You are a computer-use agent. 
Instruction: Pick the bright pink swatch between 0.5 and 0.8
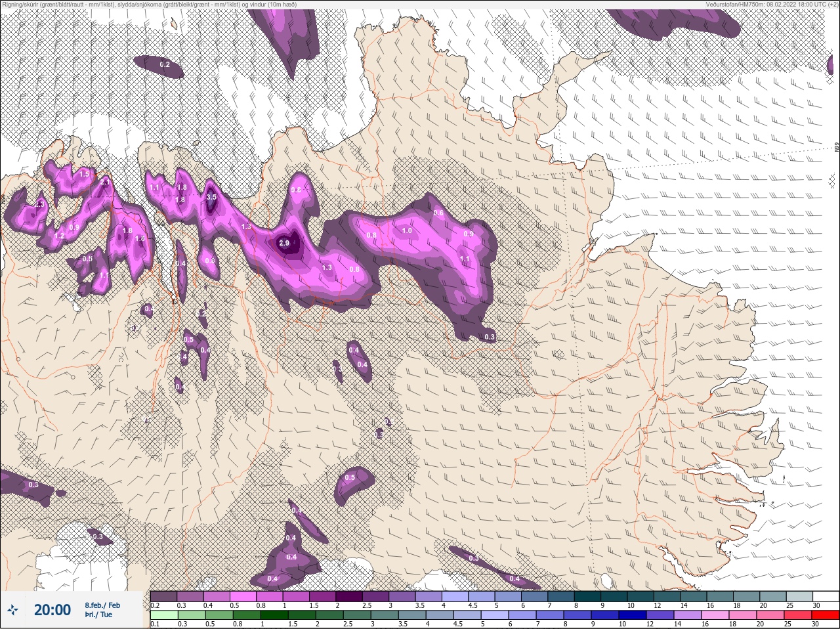click(243, 596)
